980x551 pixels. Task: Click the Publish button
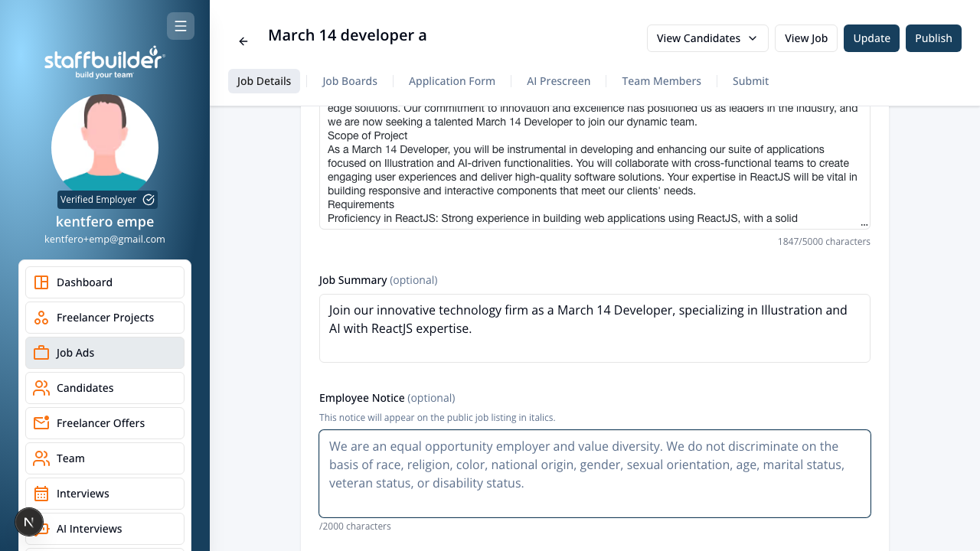click(x=933, y=38)
